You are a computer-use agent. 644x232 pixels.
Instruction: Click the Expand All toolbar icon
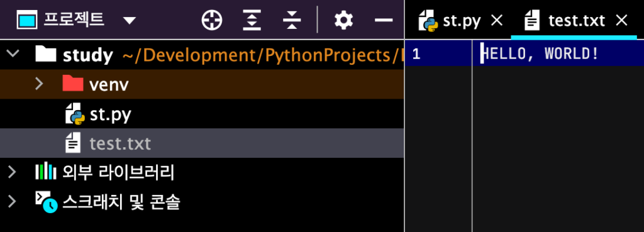pyautogui.click(x=252, y=19)
